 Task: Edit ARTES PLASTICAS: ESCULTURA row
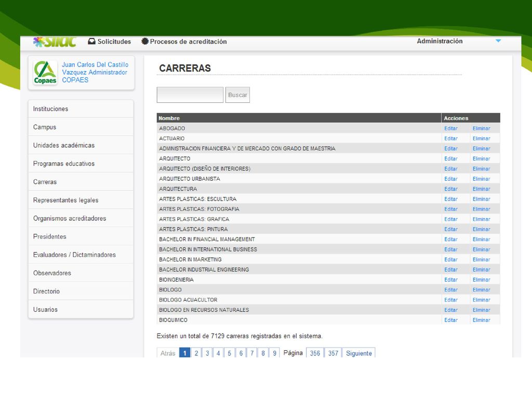[x=451, y=199]
